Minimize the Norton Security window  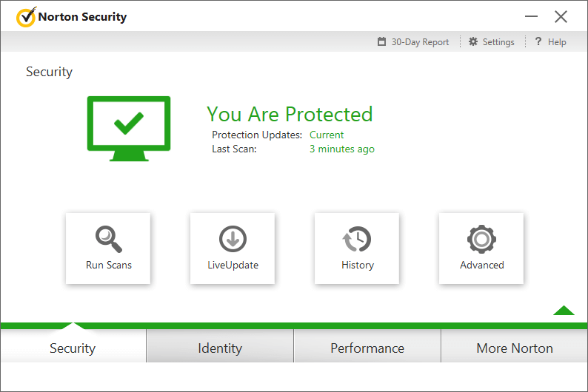[x=532, y=16]
